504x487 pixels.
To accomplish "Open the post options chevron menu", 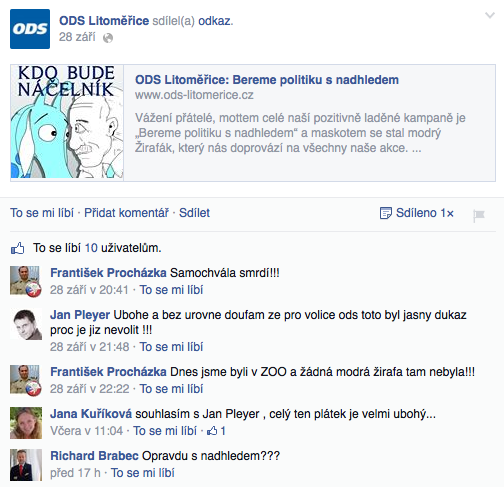I will 490,15.
